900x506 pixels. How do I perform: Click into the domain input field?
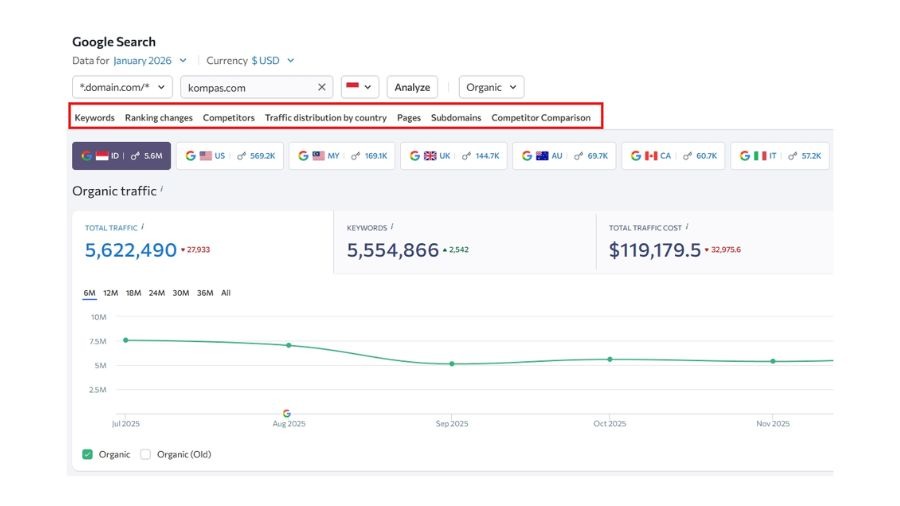click(248, 88)
